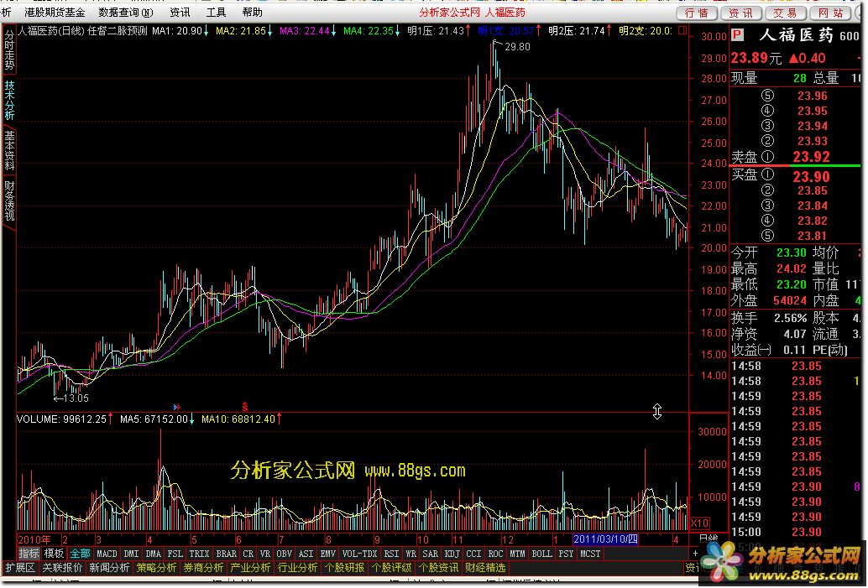Screen dimensions: 868x588
Task: Select the MACD indicator tab
Action: pos(107,553)
